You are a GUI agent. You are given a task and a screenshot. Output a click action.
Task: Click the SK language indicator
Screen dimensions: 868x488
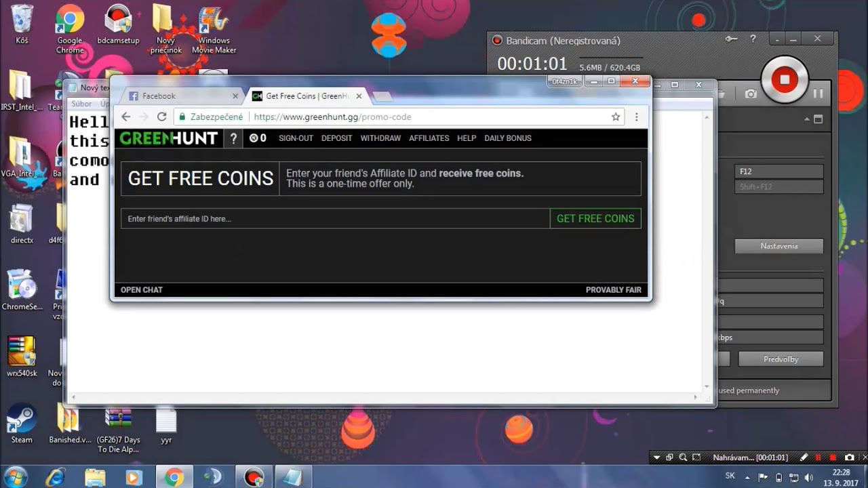click(730, 476)
